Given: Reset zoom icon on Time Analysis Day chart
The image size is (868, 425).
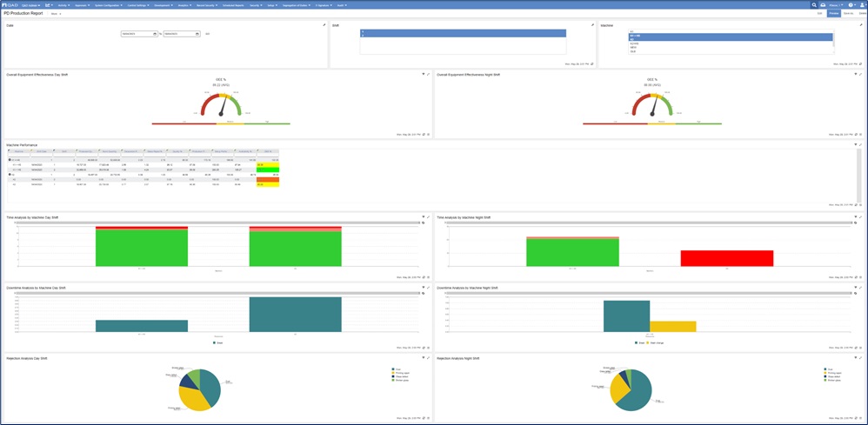Looking at the screenshot, I should click(x=423, y=222).
